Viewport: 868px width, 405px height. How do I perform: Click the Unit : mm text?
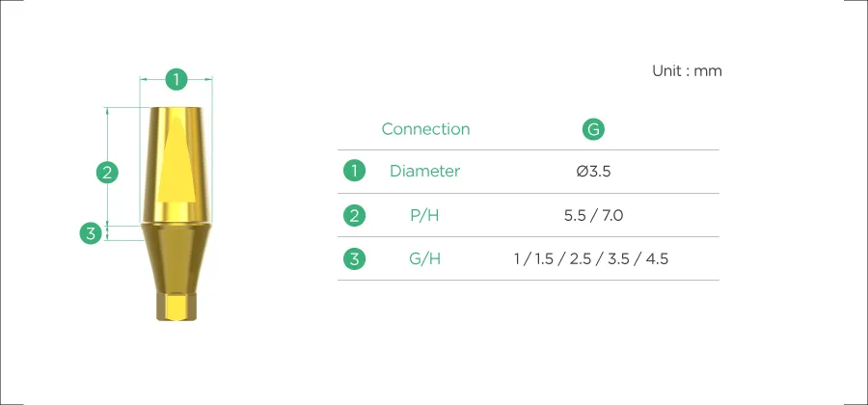click(x=687, y=70)
